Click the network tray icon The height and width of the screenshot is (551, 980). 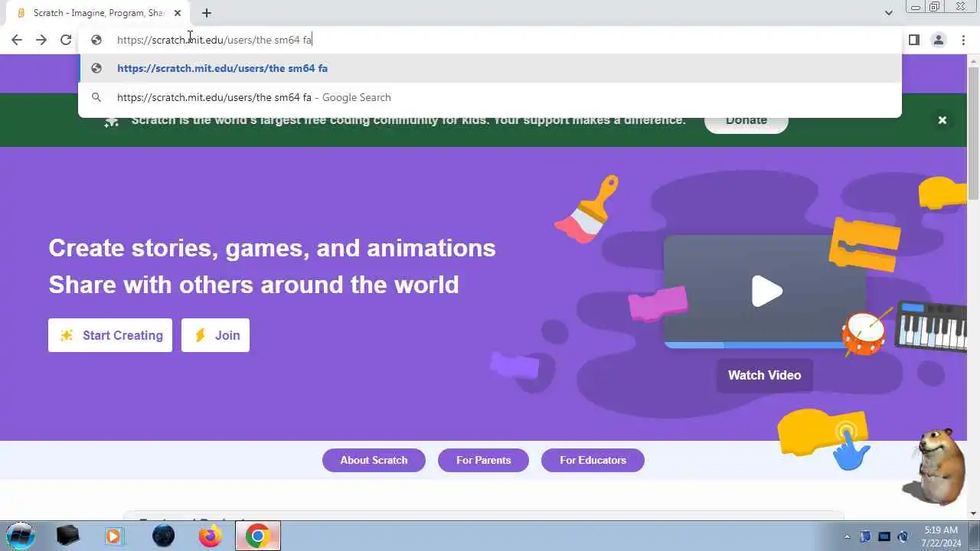pyautogui.click(x=884, y=536)
